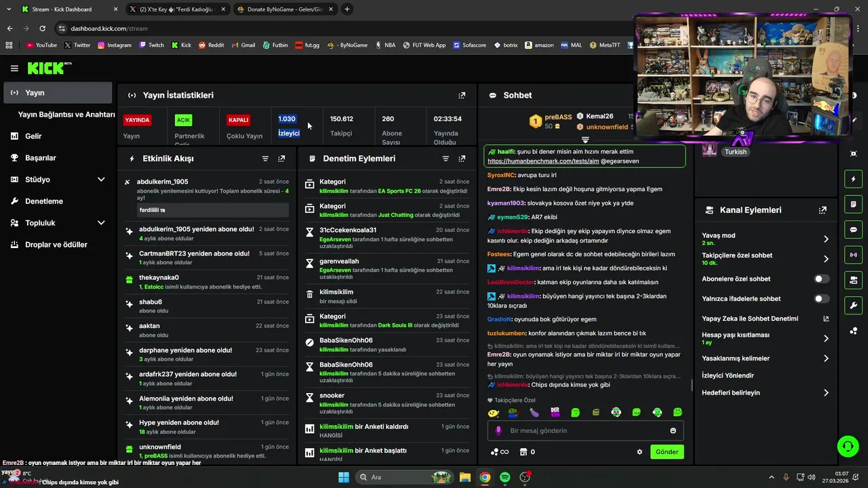The width and height of the screenshot is (868, 488).
Task: Click the 1.030 İzleyici stat
Action: [289, 125]
